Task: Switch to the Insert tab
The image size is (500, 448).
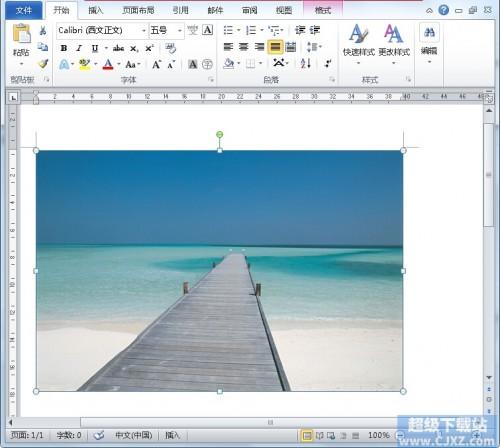Action: pos(96,11)
